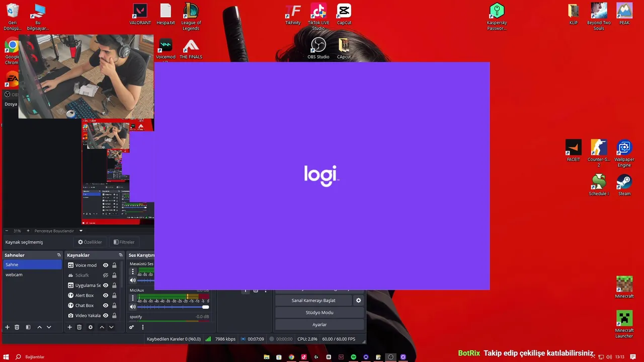The height and width of the screenshot is (362, 644).
Task: Click Sanal Kamerayı Başlat button
Action: pyautogui.click(x=313, y=300)
